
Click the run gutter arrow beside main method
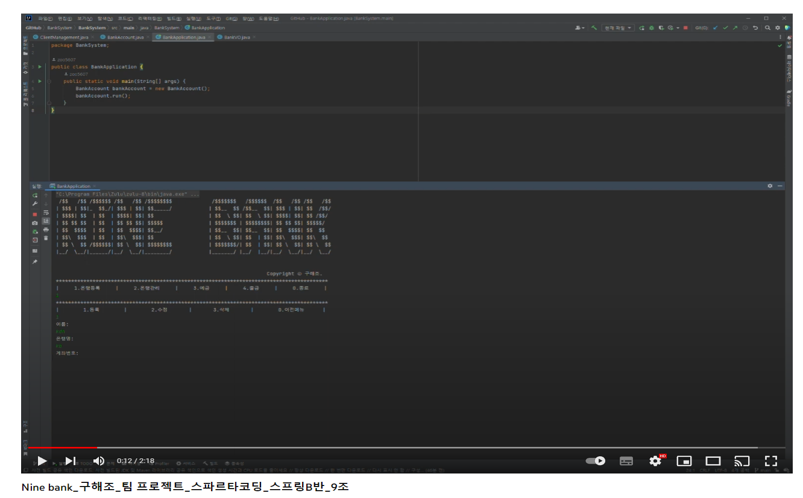click(39, 81)
